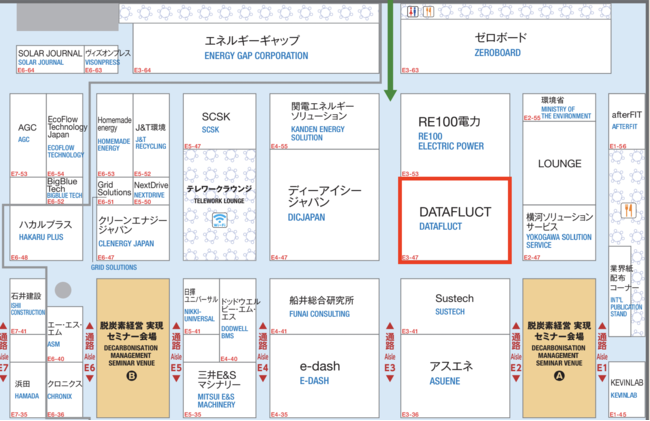650x421 pixels.
Task: Click the LOUNGE area
Action: (559, 163)
